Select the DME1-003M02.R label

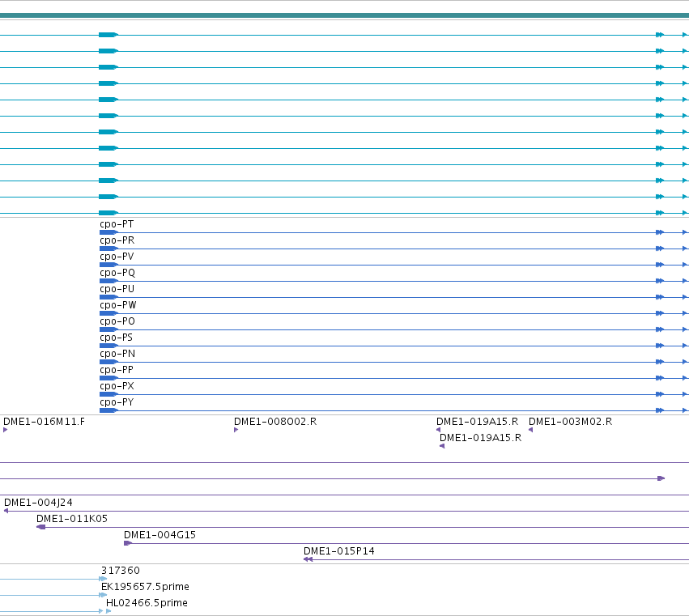[570, 422]
